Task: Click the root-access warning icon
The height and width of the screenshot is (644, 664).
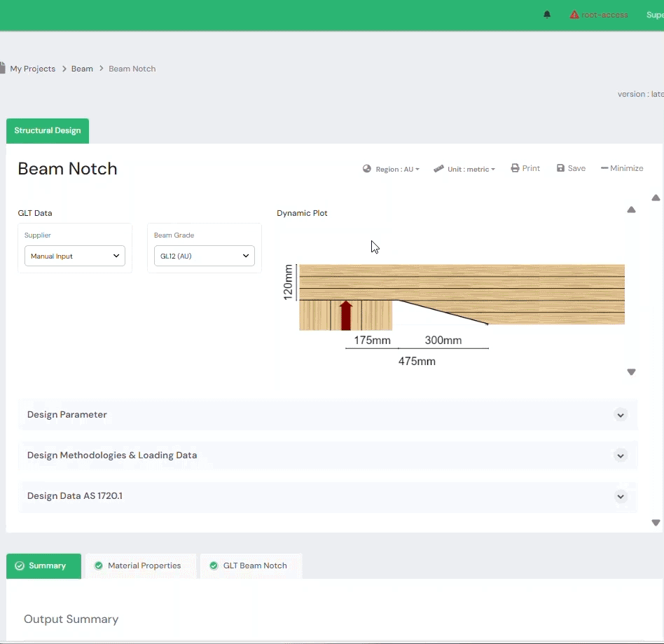Action: pyautogui.click(x=574, y=15)
